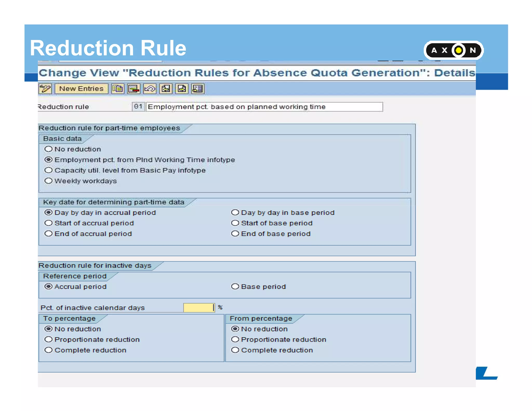Click the New Entries button
532x411 pixels.
pyautogui.click(x=81, y=89)
